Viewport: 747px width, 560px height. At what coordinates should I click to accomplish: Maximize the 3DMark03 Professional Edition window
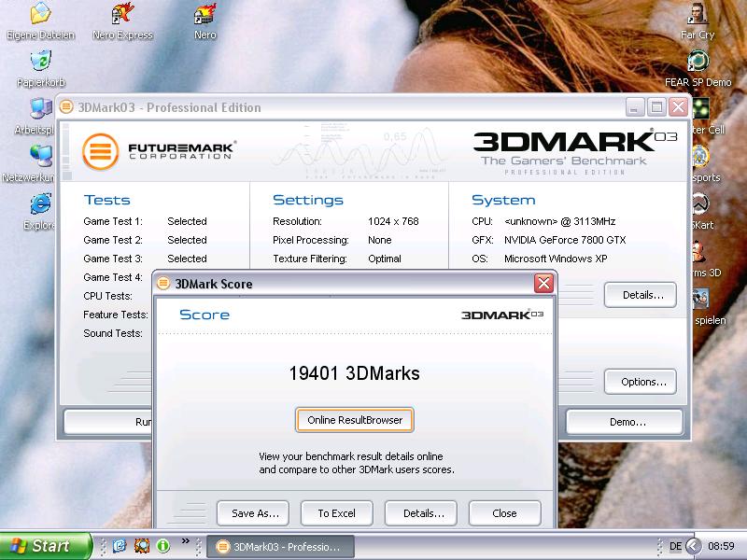point(656,107)
